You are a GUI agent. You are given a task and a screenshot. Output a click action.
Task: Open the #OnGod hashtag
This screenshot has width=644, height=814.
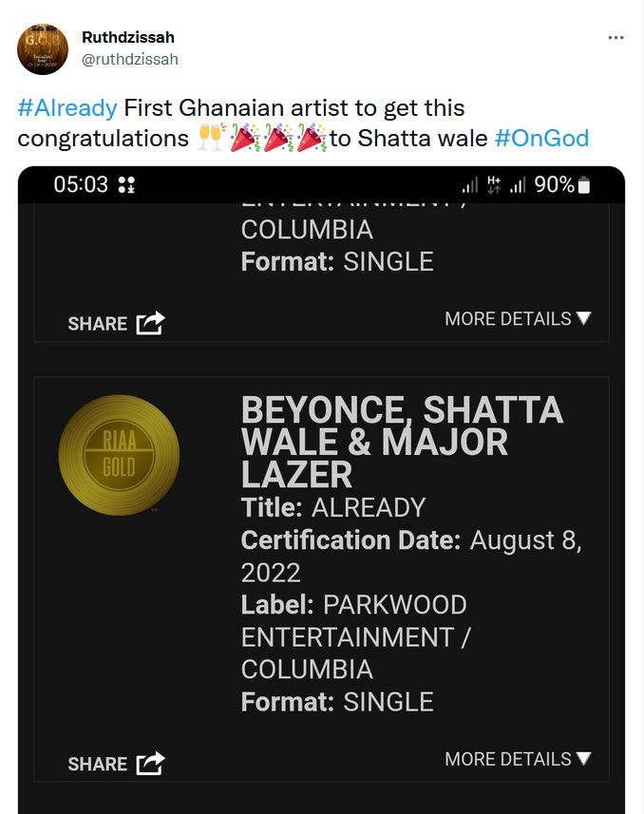(x=541, y=138)
